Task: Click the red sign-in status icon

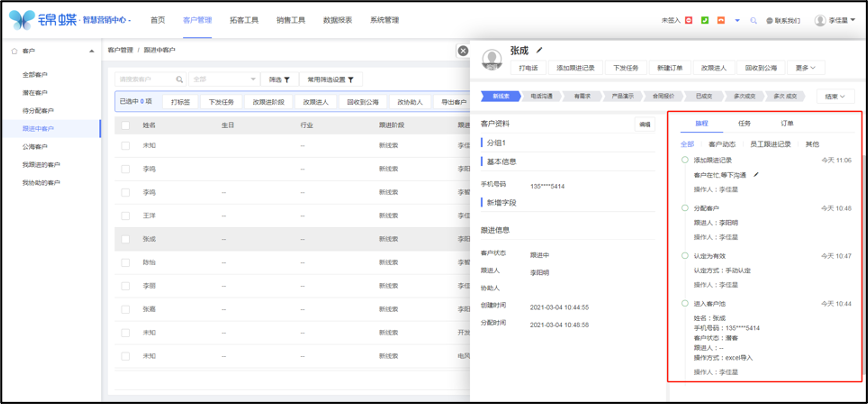Action: tap(689, 20)
